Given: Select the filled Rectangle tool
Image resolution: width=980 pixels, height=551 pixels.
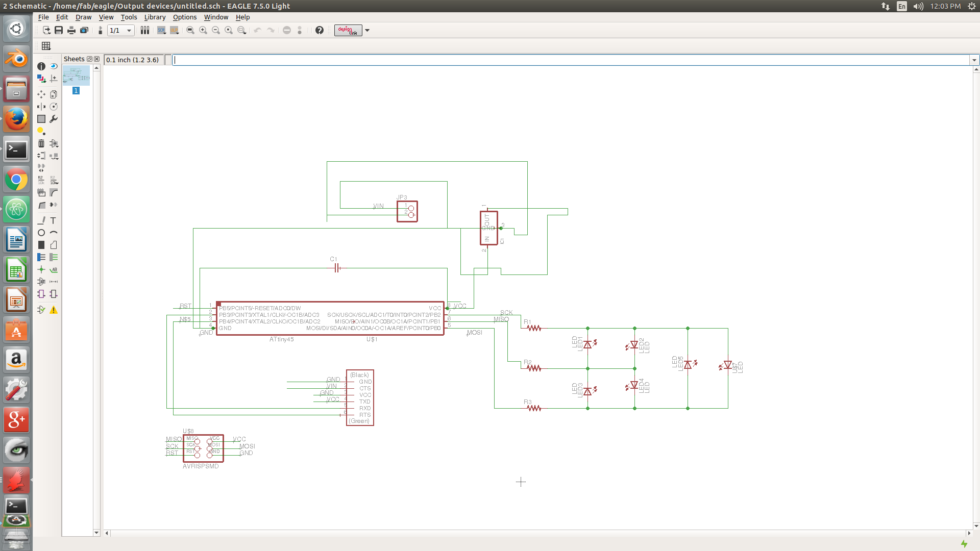Looking at the screenshot, I should coord(41,245).
